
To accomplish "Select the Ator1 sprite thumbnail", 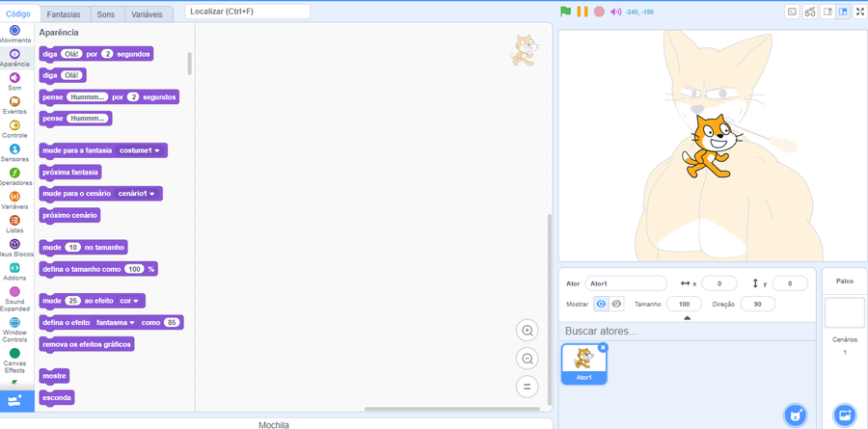I will click(x=583, y=363).
